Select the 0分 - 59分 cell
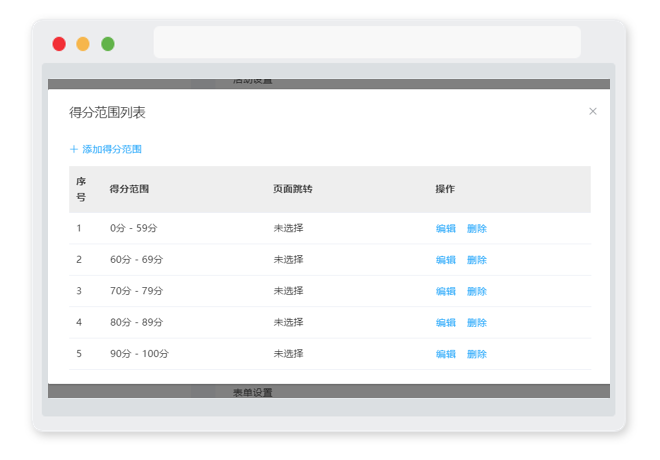The width and height of the screenshot is (660, 460). [133, 228]
